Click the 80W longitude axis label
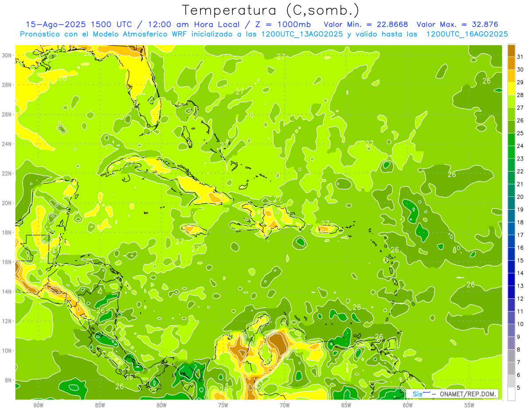 coord(161,405)
